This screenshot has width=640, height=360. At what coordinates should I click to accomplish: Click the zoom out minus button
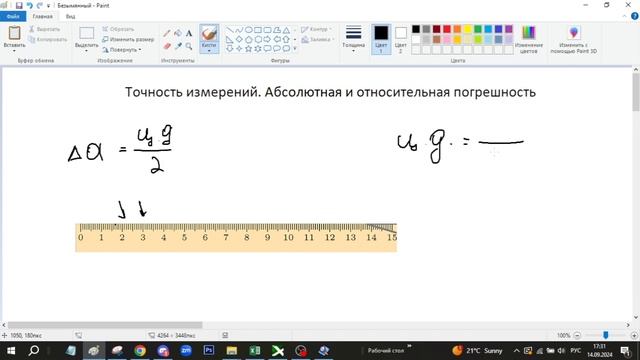[x=577, y=336]
